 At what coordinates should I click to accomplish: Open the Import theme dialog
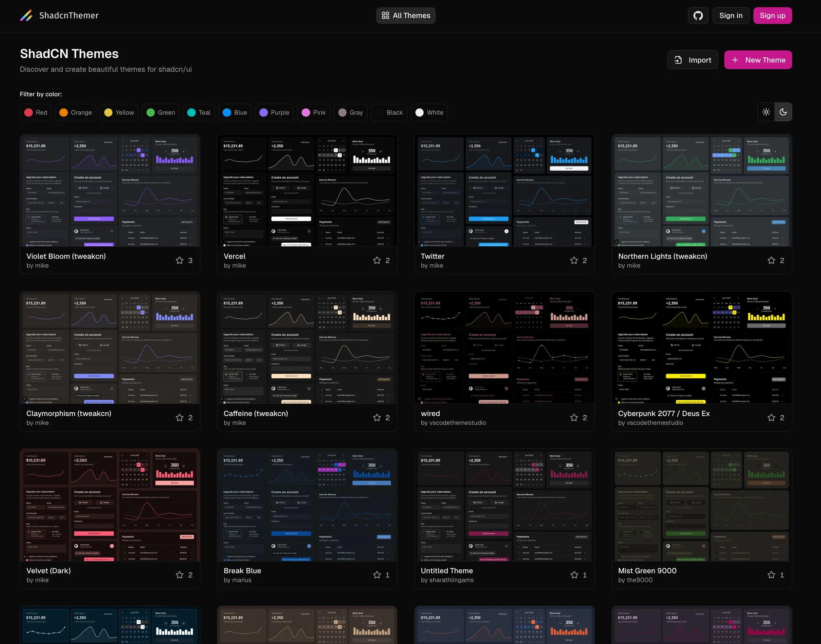[x=692, y=60]
